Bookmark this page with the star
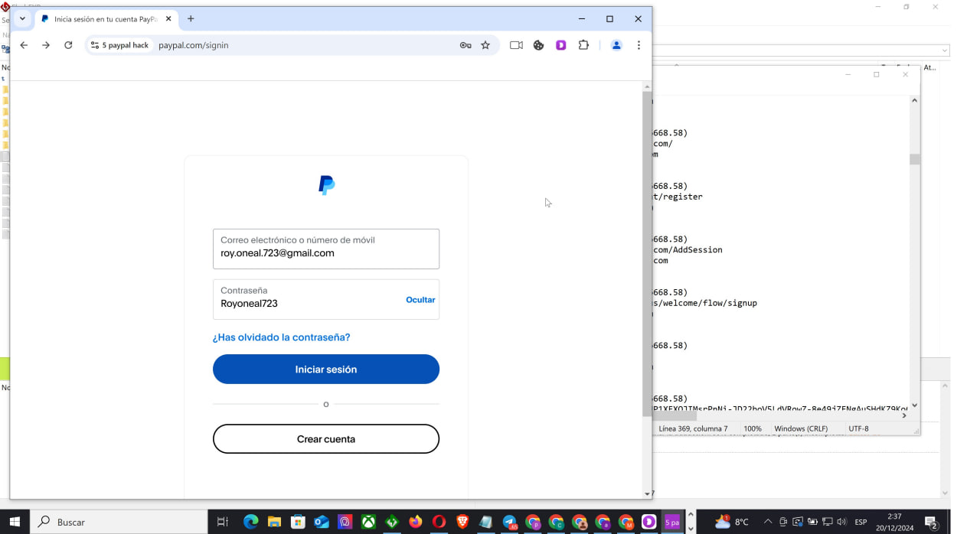This screenshot has height=534, width=980. [x=485, y=45]
